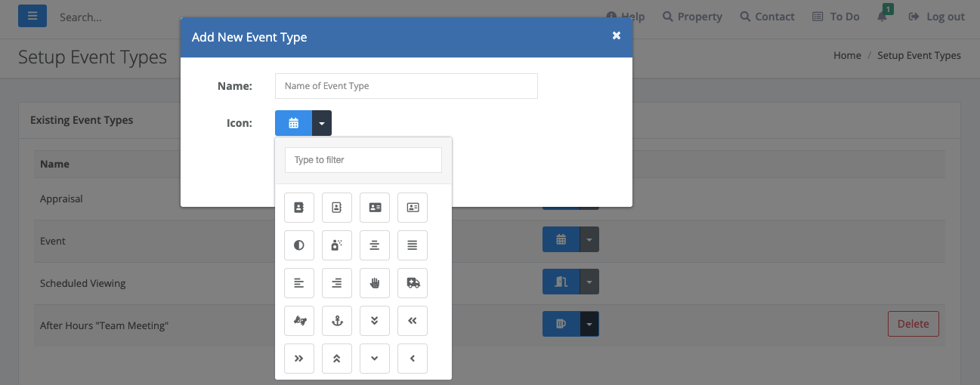Select the double angle up icon
980x385 pixels.
click(x=337, y=358)
